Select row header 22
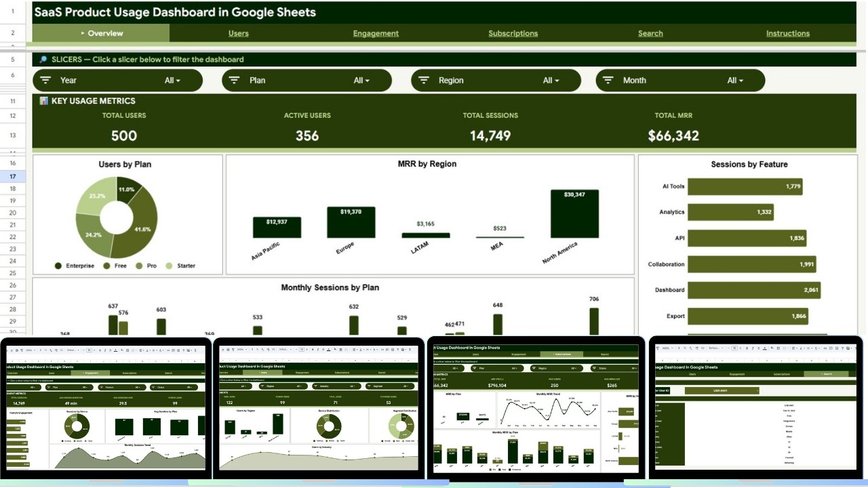 click(x=13, y=237)
